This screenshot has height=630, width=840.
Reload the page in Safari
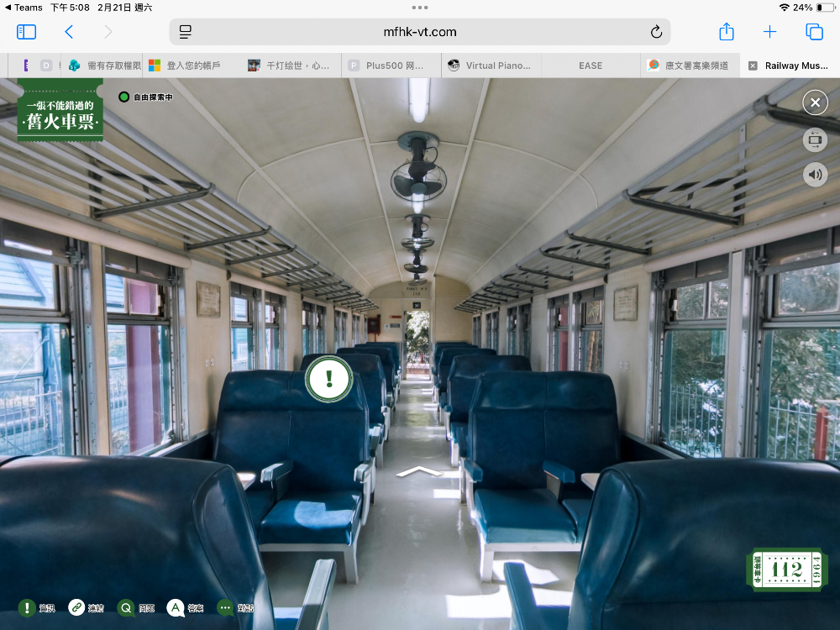pos(656,32)
